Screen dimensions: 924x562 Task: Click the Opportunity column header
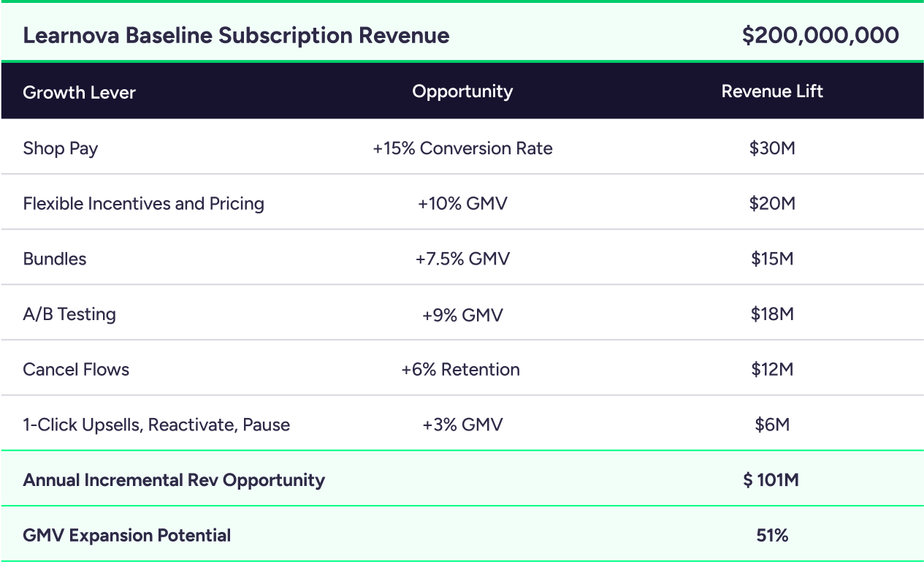point(462,91)
